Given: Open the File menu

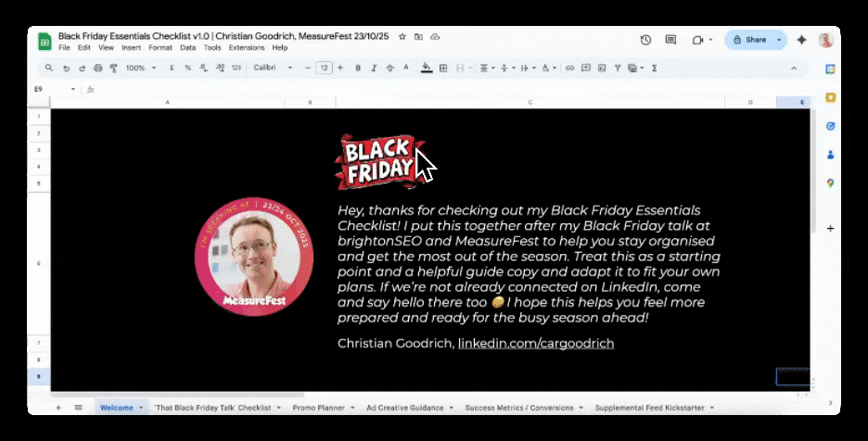Looking at the screenshot, I should pyautogui.click(x=64, y=47).
